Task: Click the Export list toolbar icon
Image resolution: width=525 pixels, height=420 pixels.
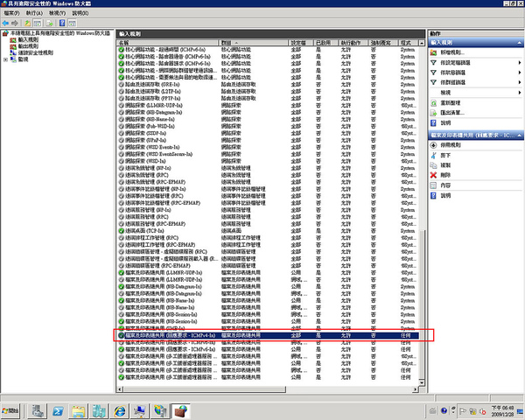Action: tap(50, 23)
